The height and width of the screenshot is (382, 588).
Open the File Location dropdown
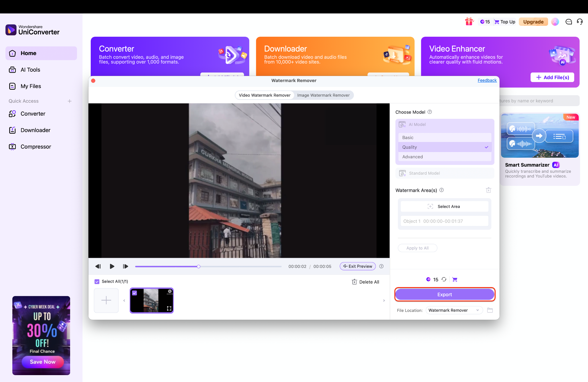[454, 310]
